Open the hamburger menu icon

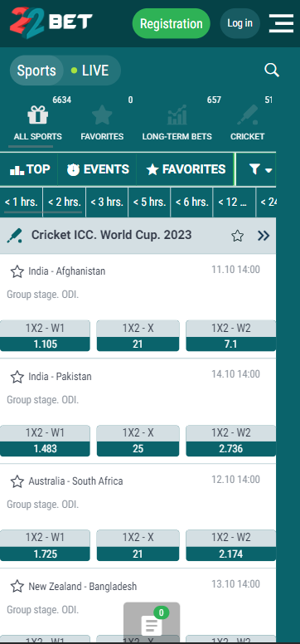click(x=281, y=23)
